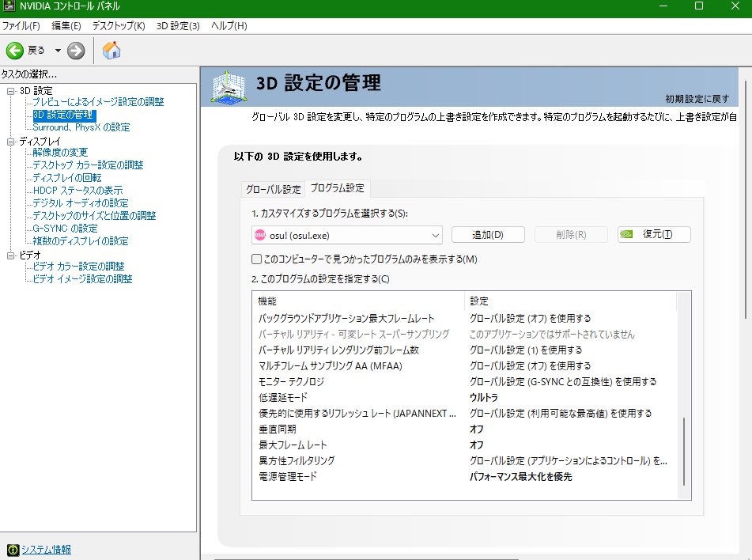Select the マルチフレーム サンプリング AA (MFAA) row
The width and height of the screenshot is (752, 560).
[x=464, y=366]
